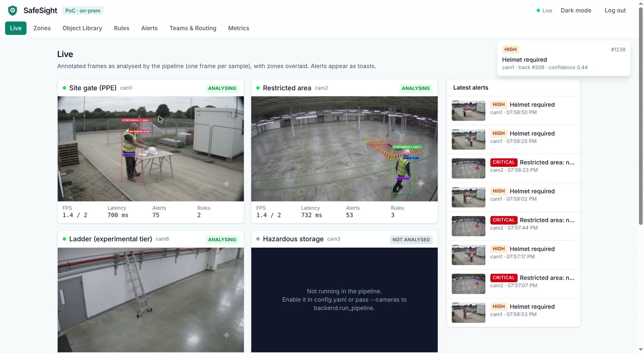
Task: Click the Alerts count 53 on Restricted area
Action: pos(349,215)
